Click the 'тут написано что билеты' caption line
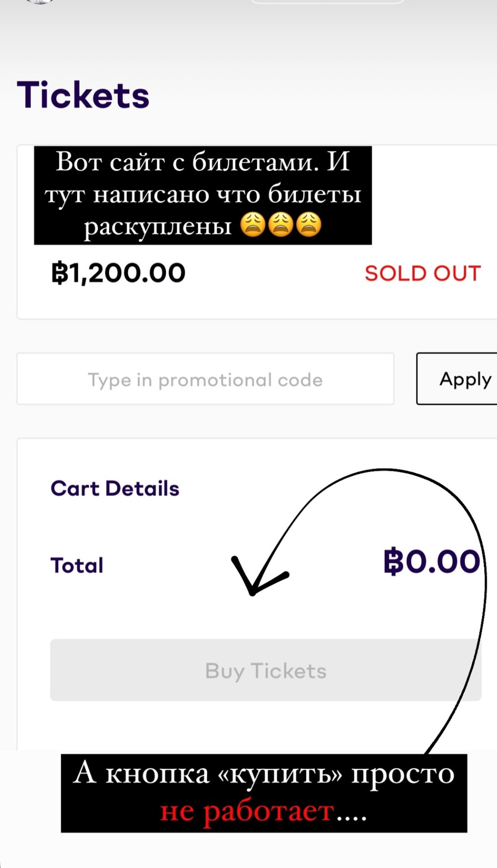Viewport: 497px width, 868px height. pyautogui.click(x=203, y=195)
